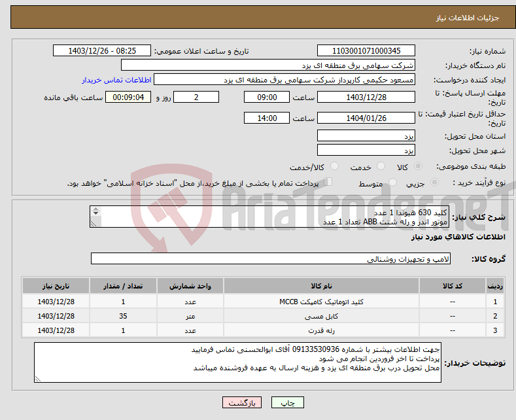Click response deadline time 09:00 field
This screenshot has width=516, height=420.
coord(267,97)
